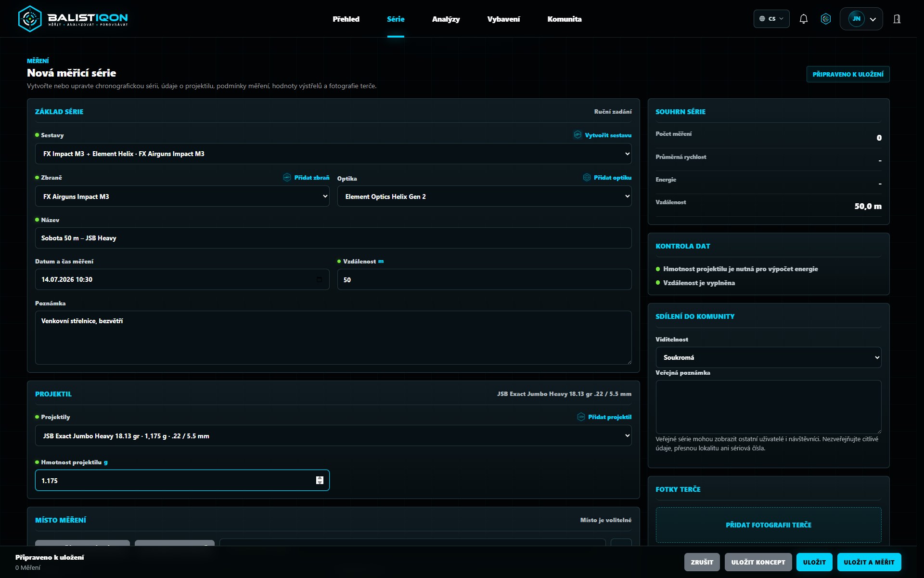This screenshot has height=578, width=924.
Task: Open the calendar picker in the date field
Action: [x=319, y=279]
